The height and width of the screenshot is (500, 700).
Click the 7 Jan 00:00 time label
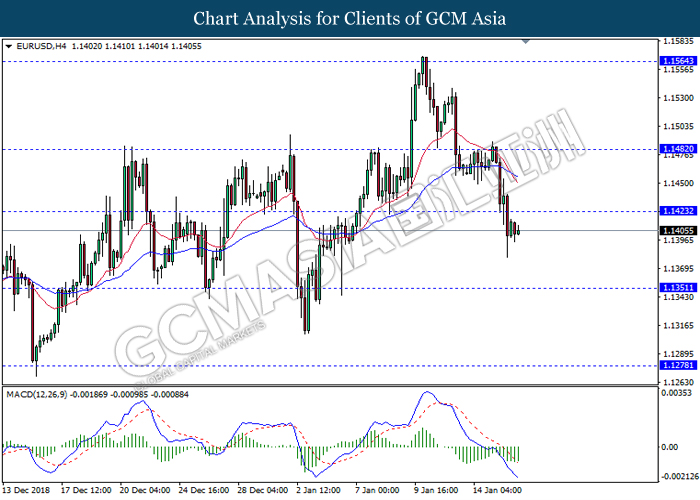click(x=377, y=490)
